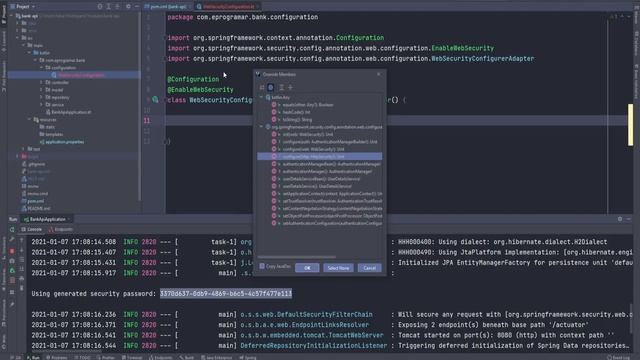
Task: Expand all nodes in Override Members dialog
Action: (x=281, y=87)
